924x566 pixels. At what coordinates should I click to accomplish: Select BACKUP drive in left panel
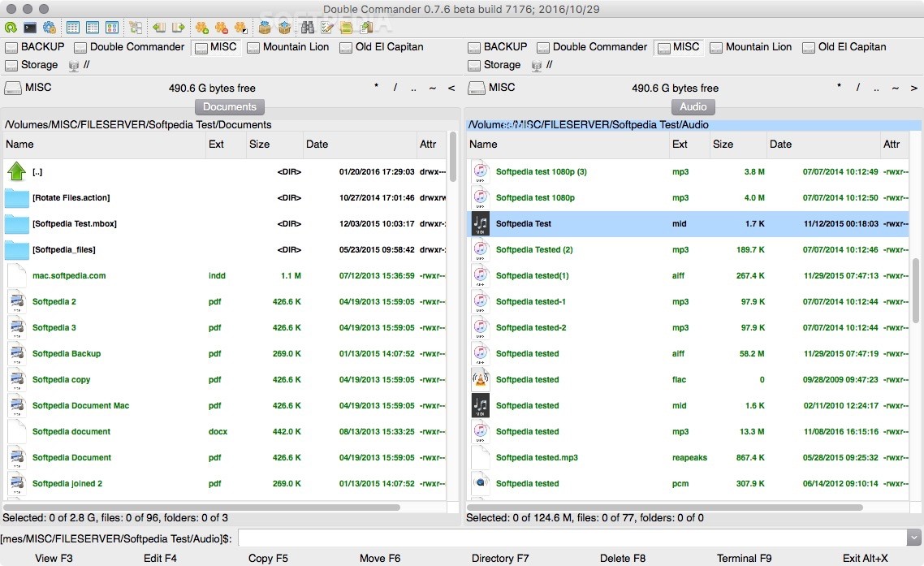tap(35, 47)
